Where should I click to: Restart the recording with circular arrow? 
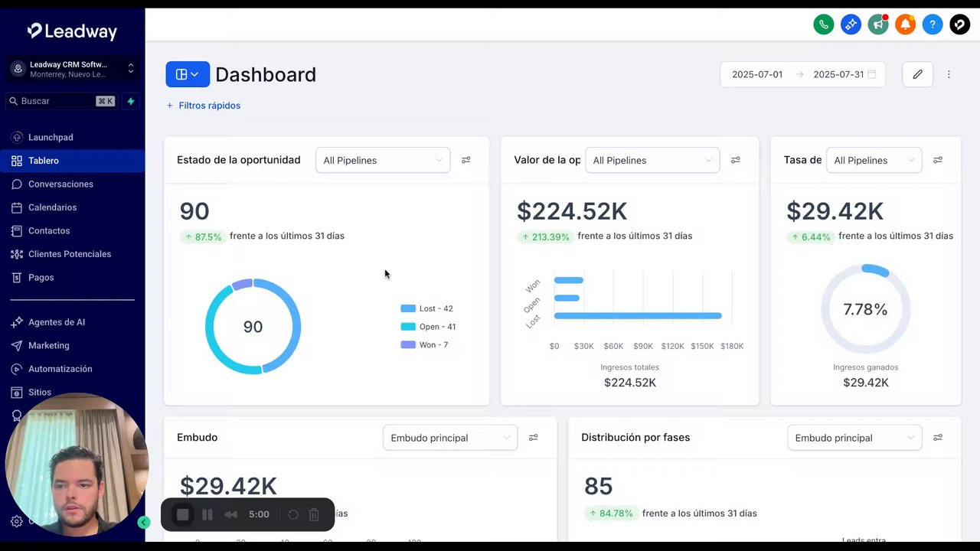pyautogui.click(x=292, y=514)
